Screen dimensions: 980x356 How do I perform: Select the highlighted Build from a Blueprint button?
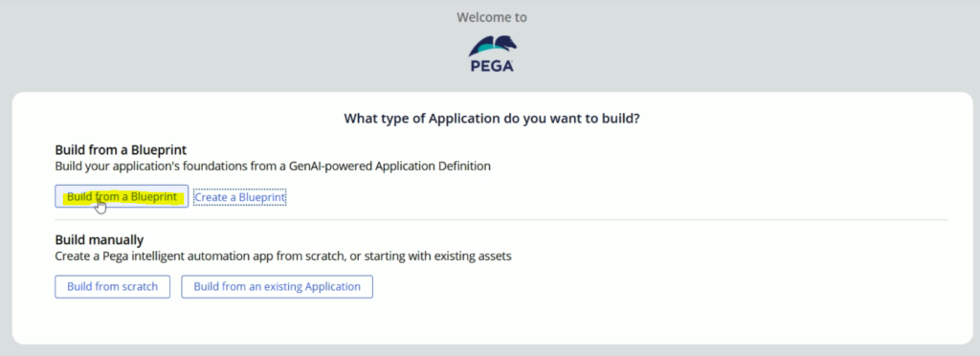pos(122,196)
